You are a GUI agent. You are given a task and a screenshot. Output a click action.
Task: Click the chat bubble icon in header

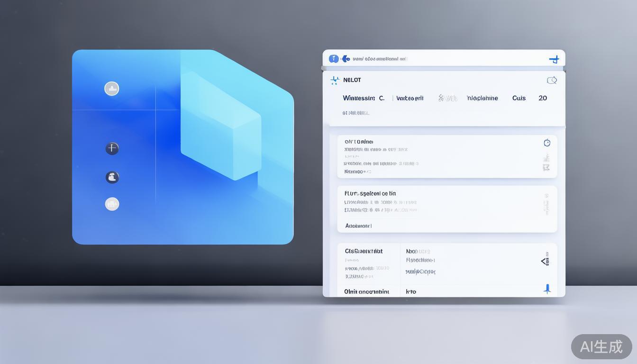[552, 81]
